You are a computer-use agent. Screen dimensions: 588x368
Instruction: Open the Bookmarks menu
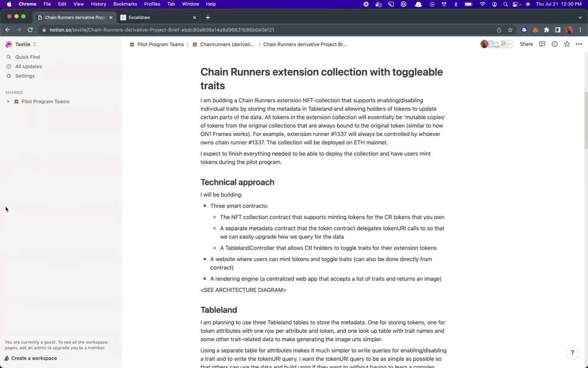click(125, 4)
